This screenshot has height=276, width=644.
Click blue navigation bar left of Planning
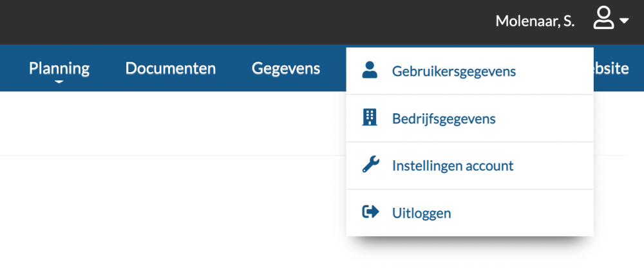tap(13, 68)
